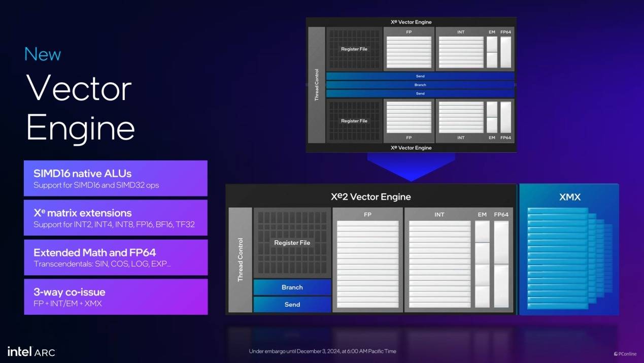Click the blue downward arrow between diagrams

point(411,167)
